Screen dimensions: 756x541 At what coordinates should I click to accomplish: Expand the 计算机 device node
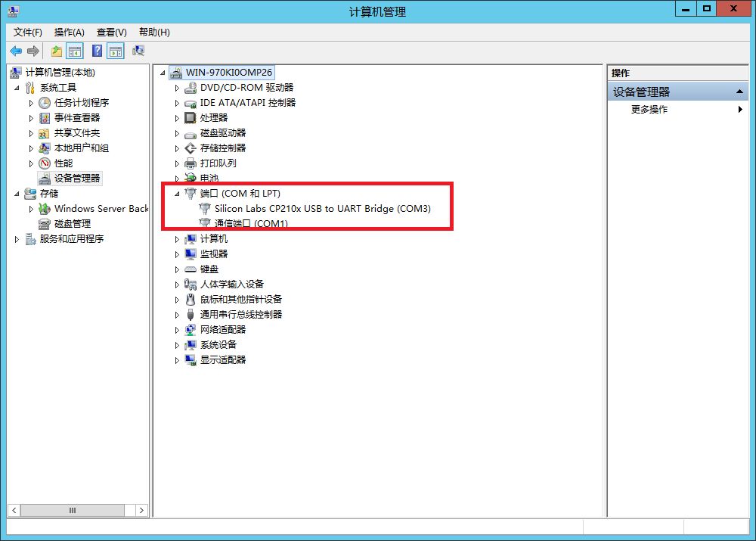click(177, 239)
